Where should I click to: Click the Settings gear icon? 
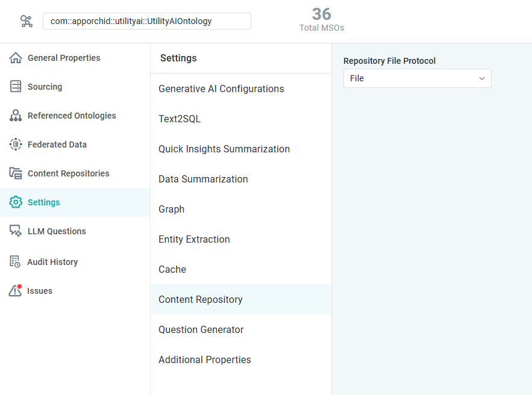[16, 202]
